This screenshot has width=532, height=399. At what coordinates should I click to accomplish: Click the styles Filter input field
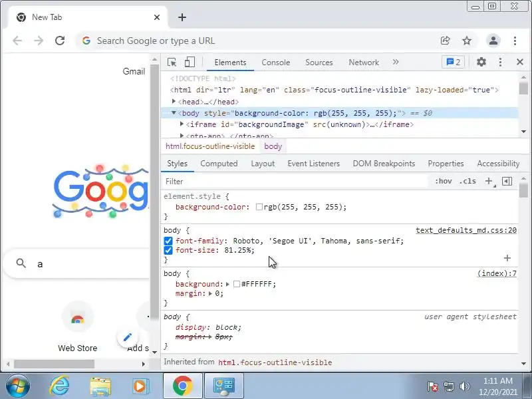pyautogui.click(x=295, y=181)
